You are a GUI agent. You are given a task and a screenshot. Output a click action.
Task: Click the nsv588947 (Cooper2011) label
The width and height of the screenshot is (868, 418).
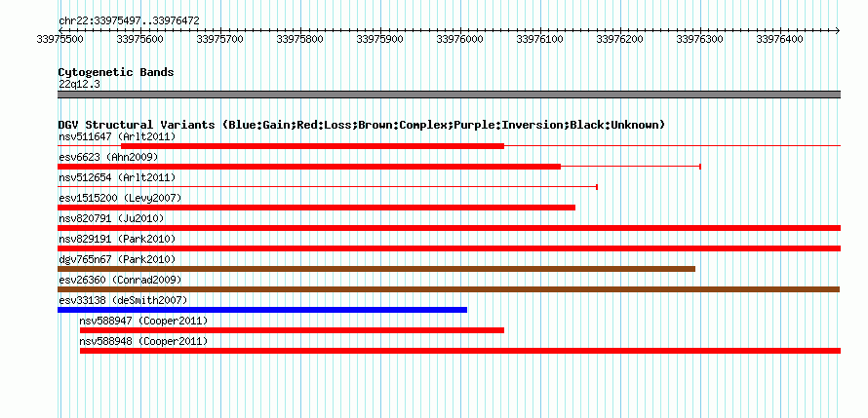[x=143, y=321]
